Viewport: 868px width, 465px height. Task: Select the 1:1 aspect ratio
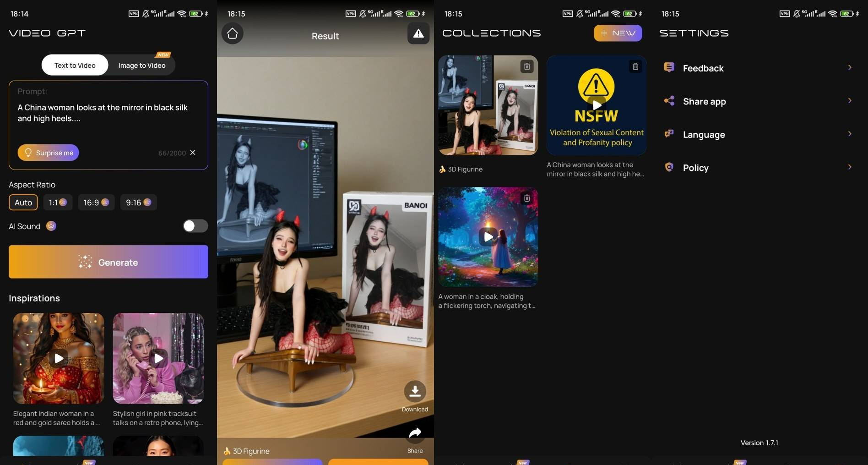[x=58, y=202]
